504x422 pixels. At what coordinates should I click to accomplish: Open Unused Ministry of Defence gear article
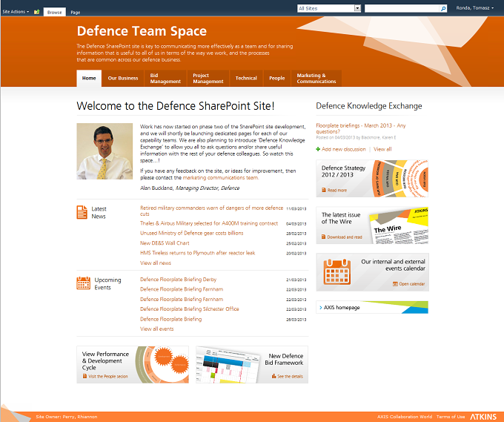pos(191,233)
